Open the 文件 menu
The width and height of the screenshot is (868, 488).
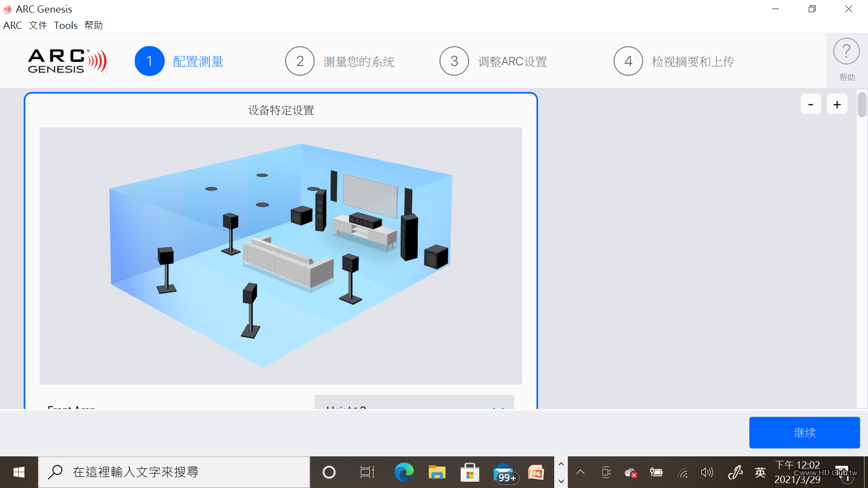pyautogui.click(x=38, y=25)
